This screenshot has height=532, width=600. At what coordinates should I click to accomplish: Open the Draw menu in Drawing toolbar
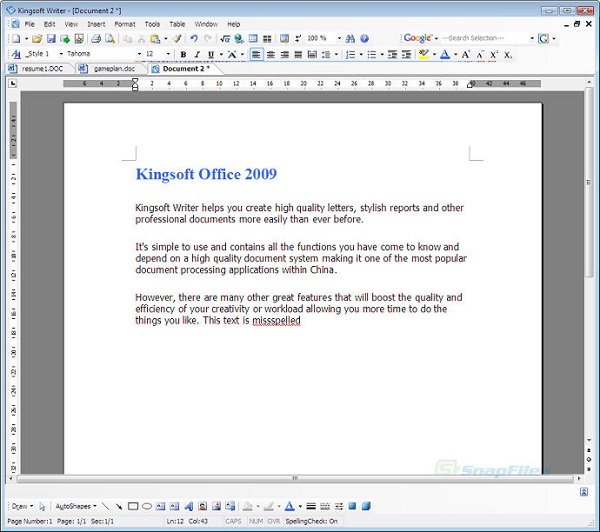[22, 506]
